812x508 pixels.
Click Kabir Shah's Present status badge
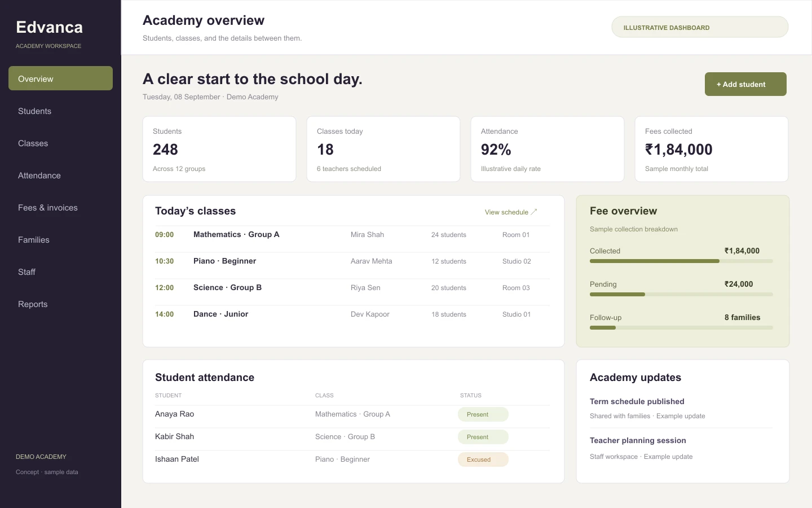tap(483, 437)
